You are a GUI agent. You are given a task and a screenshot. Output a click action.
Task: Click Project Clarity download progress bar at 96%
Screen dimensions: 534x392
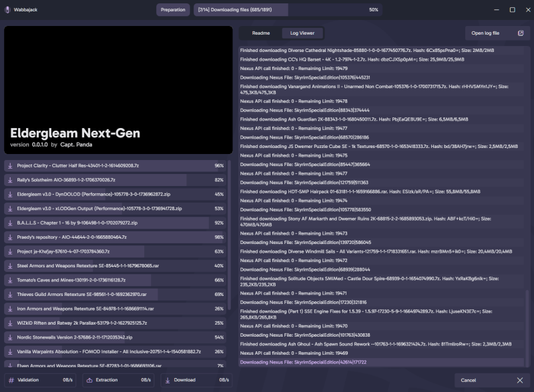pos(115,166)
